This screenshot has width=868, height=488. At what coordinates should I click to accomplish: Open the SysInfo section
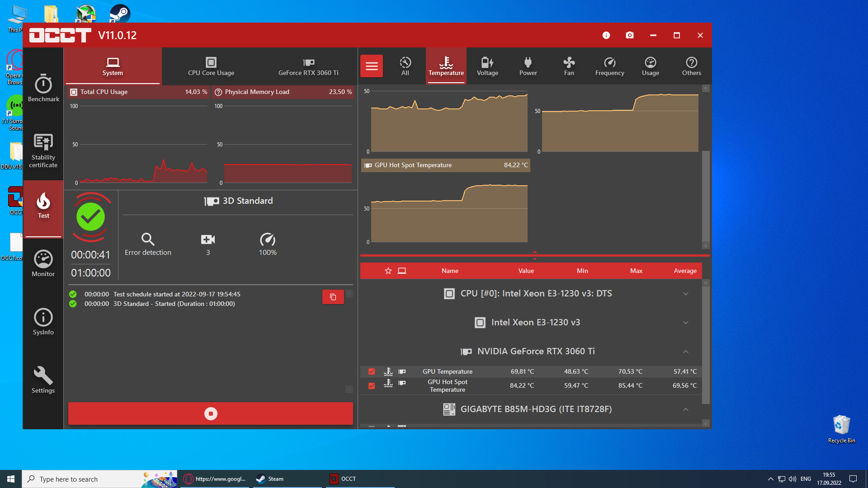click(x=43, y=322)
